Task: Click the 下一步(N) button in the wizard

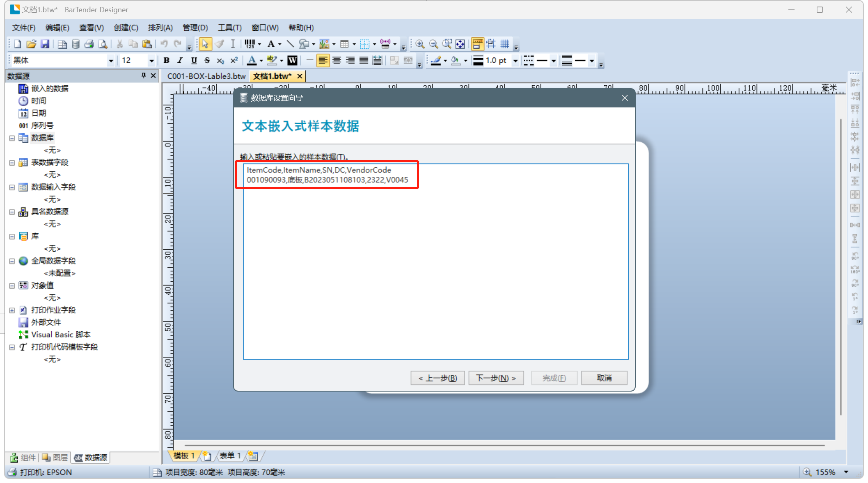Action: point(496,378)
